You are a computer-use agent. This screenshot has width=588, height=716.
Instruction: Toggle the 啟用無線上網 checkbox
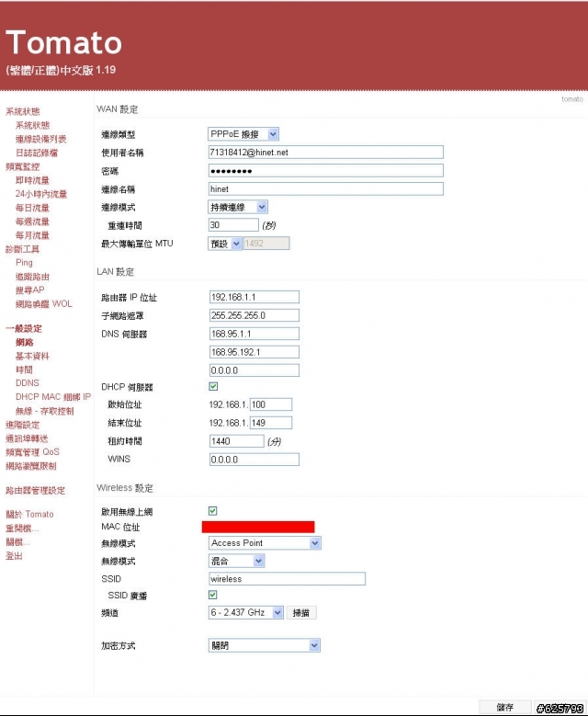point(213,511)
